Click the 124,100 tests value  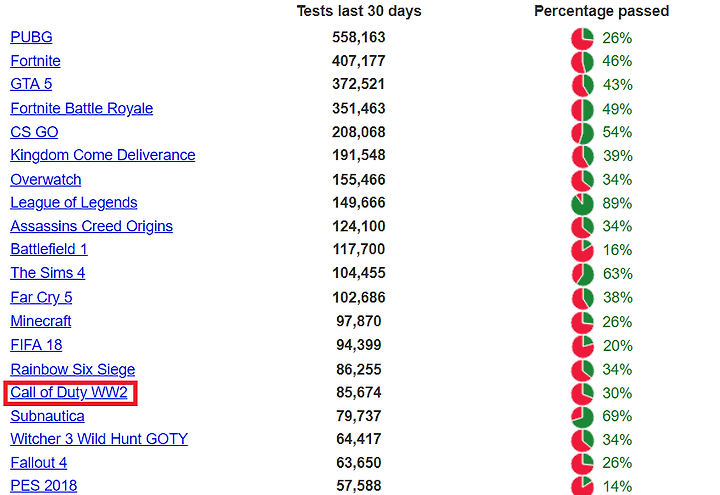click(359, 226)
